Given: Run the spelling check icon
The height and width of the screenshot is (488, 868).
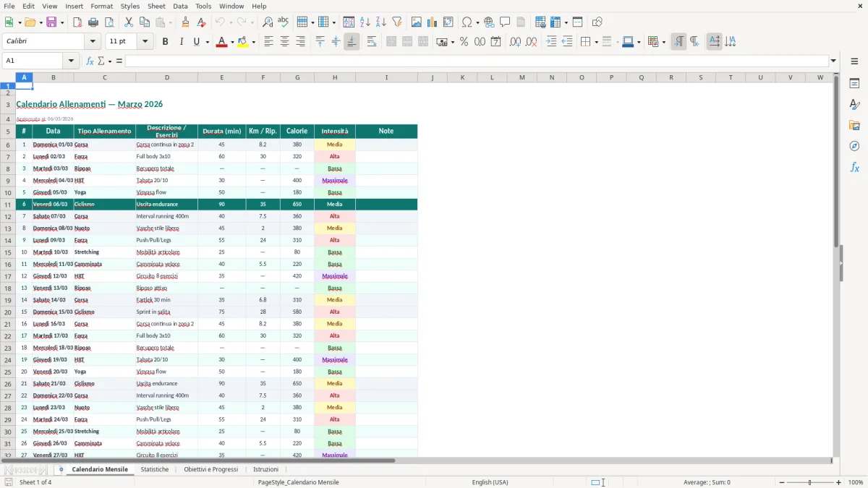Looking at the screenshot, I should pyautogui.click(x=284, y=22).
